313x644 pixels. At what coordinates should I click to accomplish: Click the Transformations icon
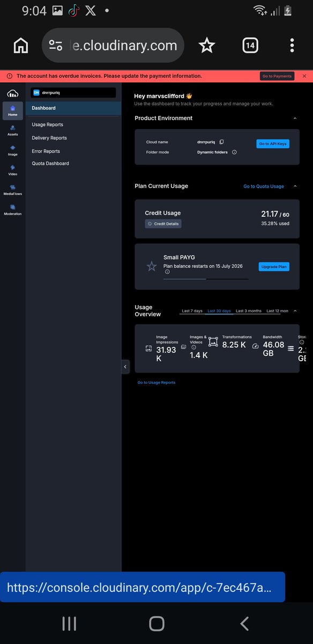coord(213,342)
